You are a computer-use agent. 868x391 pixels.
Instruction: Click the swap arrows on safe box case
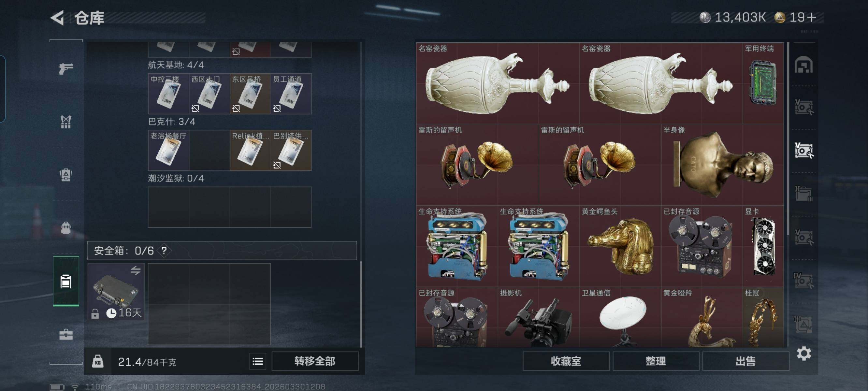[x=136, y=270]
